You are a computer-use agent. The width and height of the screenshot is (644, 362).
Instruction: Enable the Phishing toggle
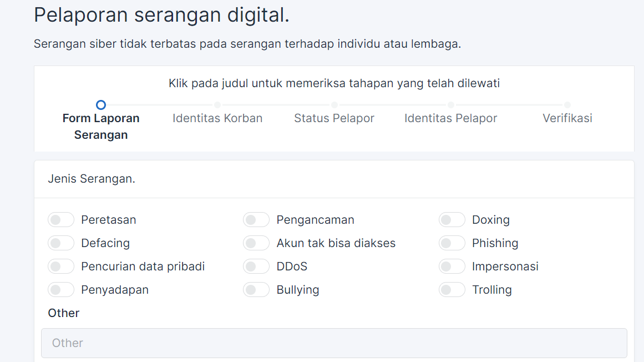[x=452, y=243]
